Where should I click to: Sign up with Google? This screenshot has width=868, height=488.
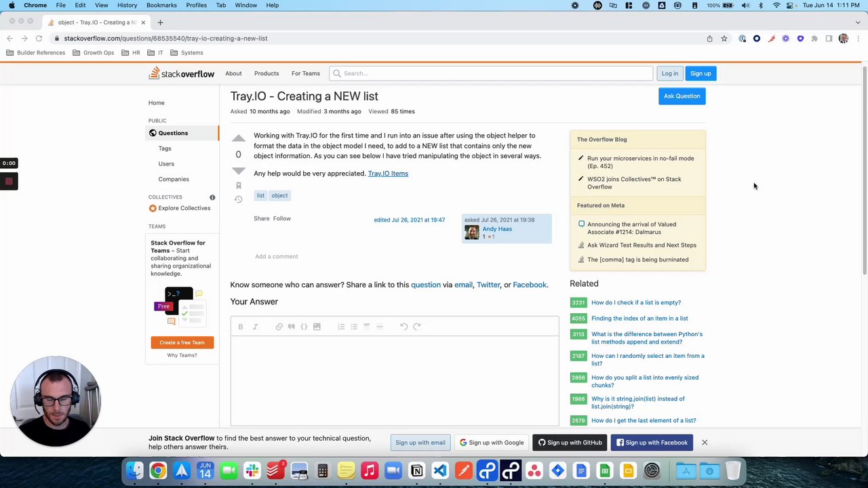click(492, 443)
